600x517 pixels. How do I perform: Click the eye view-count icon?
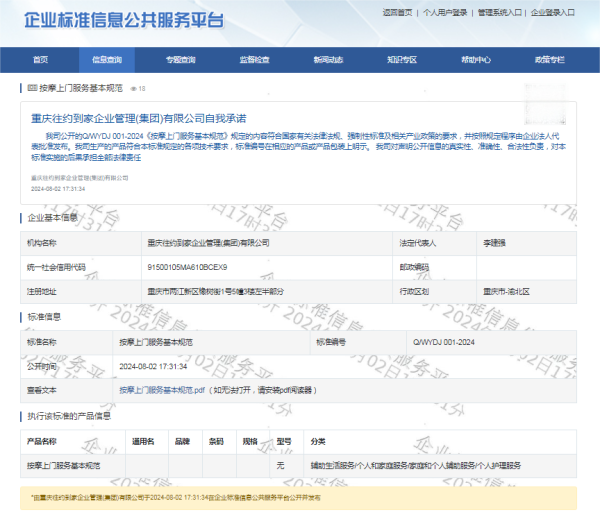point(132,89)
